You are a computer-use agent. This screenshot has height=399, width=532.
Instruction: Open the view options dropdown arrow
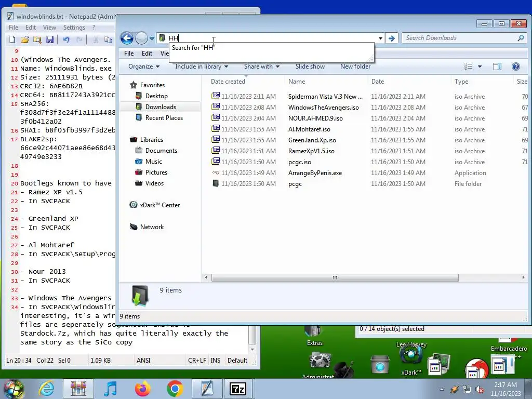(480, 66)
